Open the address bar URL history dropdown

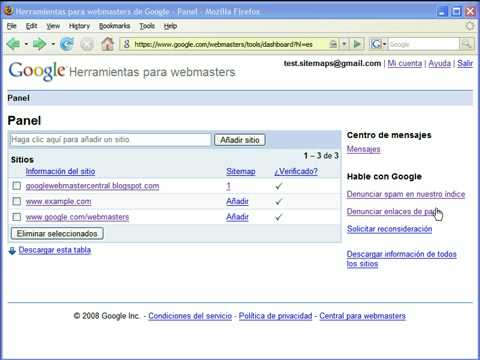pos(344,44)
